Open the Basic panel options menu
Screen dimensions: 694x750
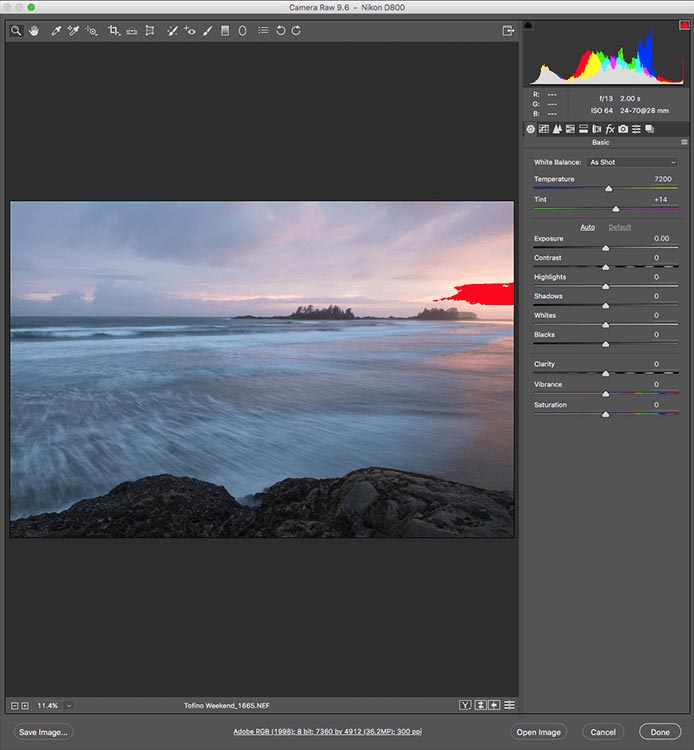[684, 143]
